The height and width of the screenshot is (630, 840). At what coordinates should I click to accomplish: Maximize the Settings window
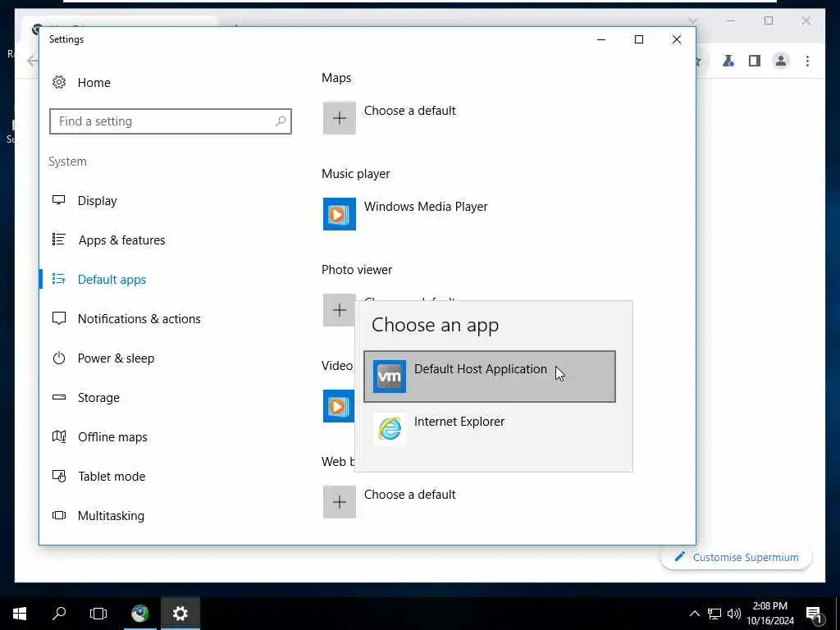[x=638, y=39]
